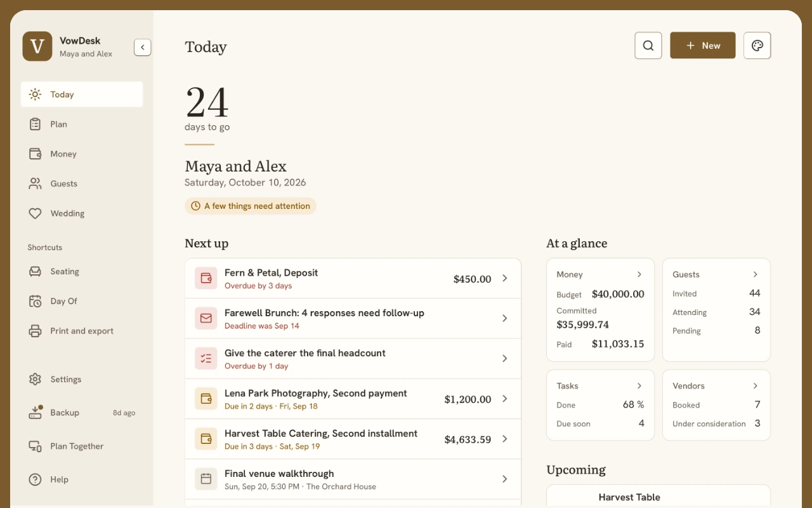The width and height of the screenshot is (812, 508).
Task: Click the Seating shortcut icon
Action: [x=36, y=271]
